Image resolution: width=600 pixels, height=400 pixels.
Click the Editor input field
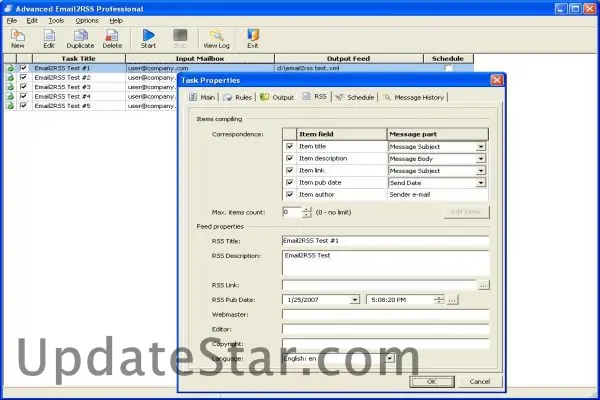tap(385, 329)
